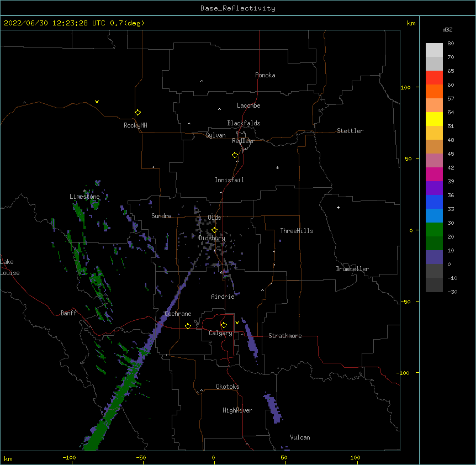Click the white asterisk above Limestone label
Screen dimensions: 476x465
(84, 191)
